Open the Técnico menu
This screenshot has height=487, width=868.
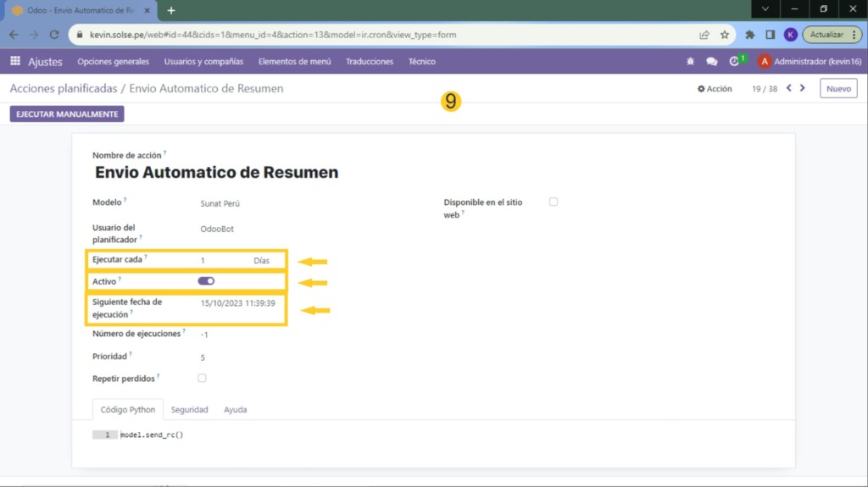[421, 62]
